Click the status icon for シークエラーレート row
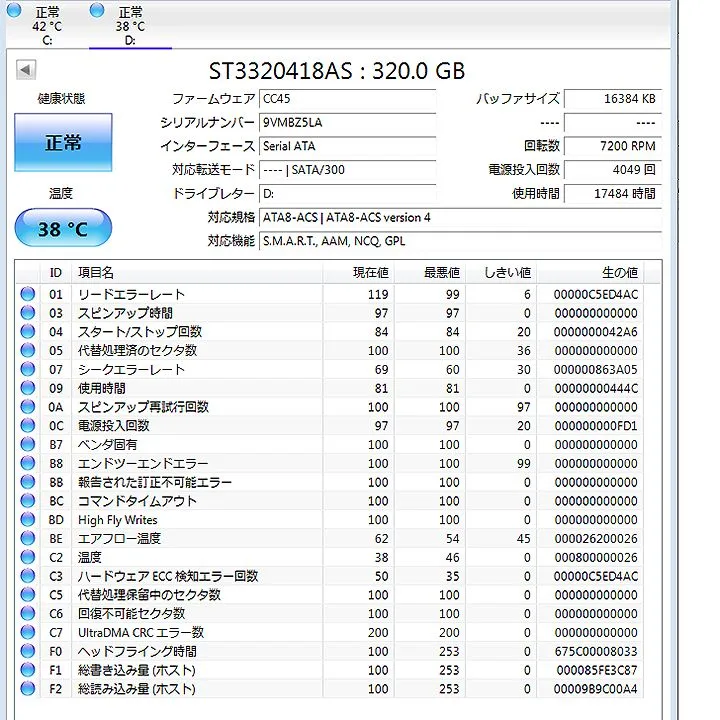This screenshot has width=720, height=720. tap(27, 370)
